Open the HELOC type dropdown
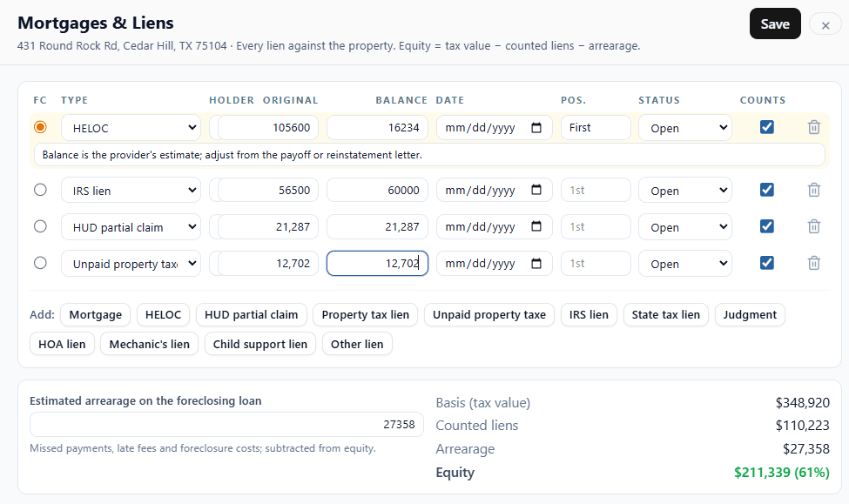Screen dimensions: 849x504 (131, 128)
